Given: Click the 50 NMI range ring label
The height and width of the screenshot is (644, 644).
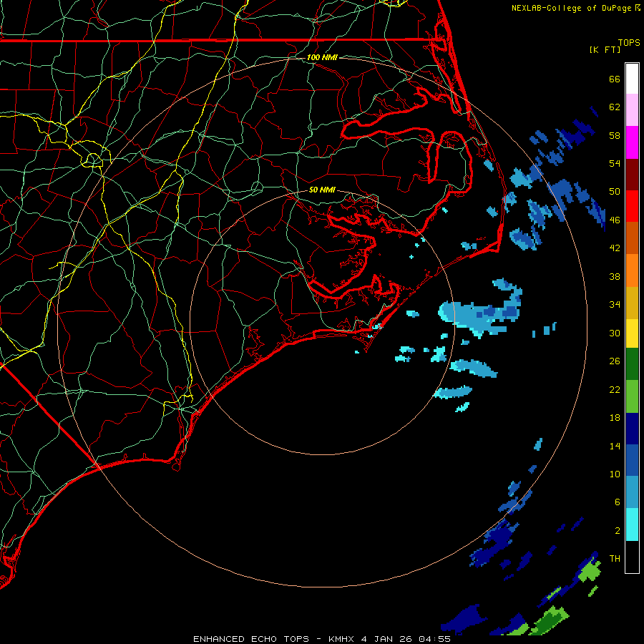Looking at the screenshot, I should coord(322,190).
